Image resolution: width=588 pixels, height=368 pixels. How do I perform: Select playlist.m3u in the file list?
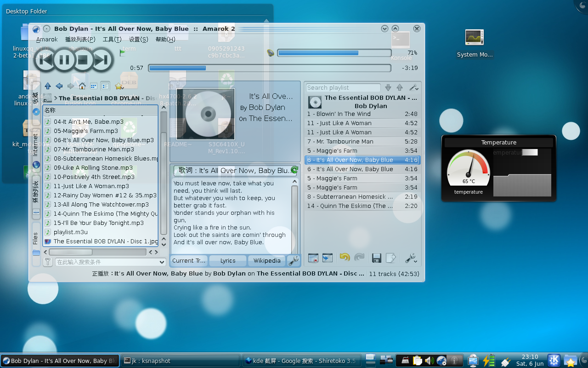71,232
